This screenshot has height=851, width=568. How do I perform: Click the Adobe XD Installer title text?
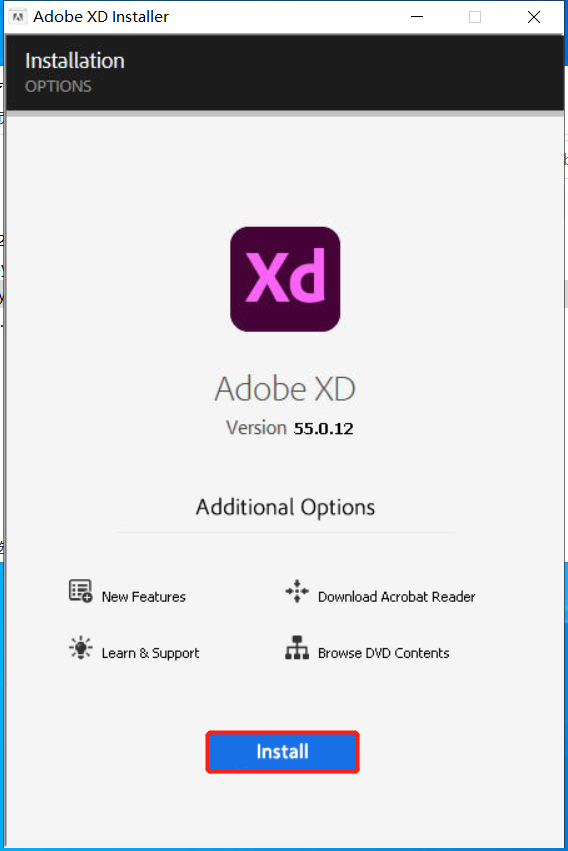[x=101, y=17]
